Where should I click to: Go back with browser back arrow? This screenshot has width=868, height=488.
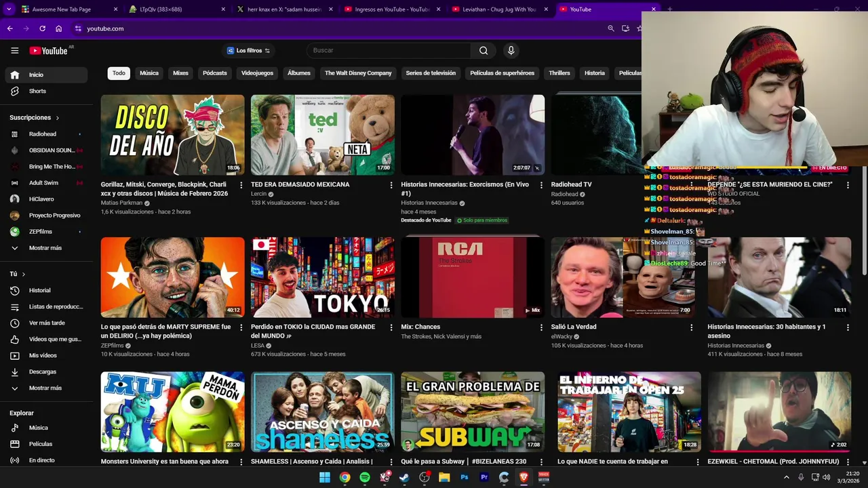[x=9, y=28]
